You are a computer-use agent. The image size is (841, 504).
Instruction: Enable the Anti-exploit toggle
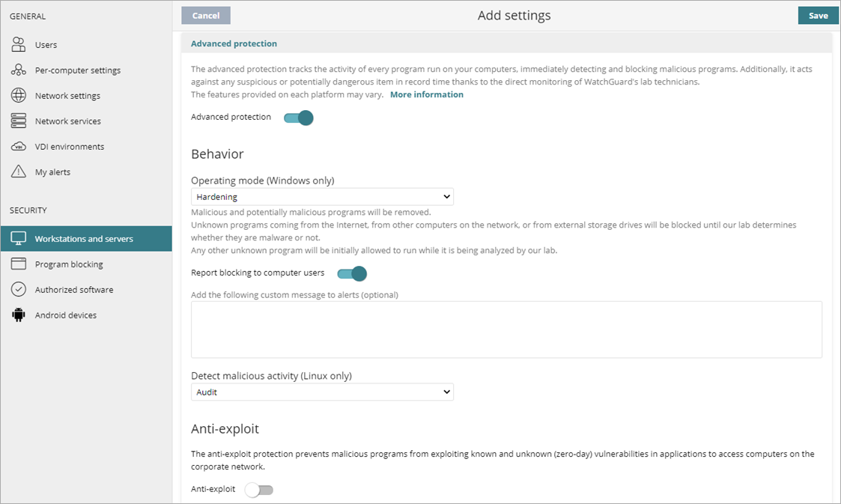pyautogui.click(x=259, y=489)
